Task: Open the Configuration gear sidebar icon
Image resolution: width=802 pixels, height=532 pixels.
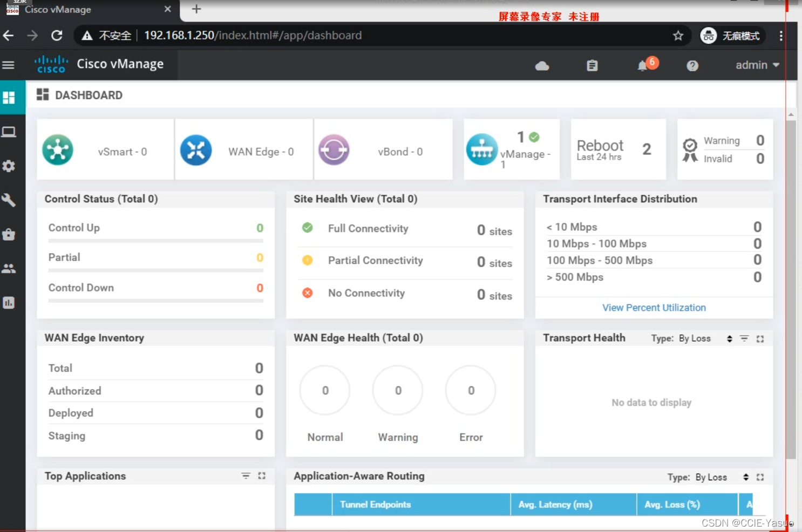Action: pos(9,166)
